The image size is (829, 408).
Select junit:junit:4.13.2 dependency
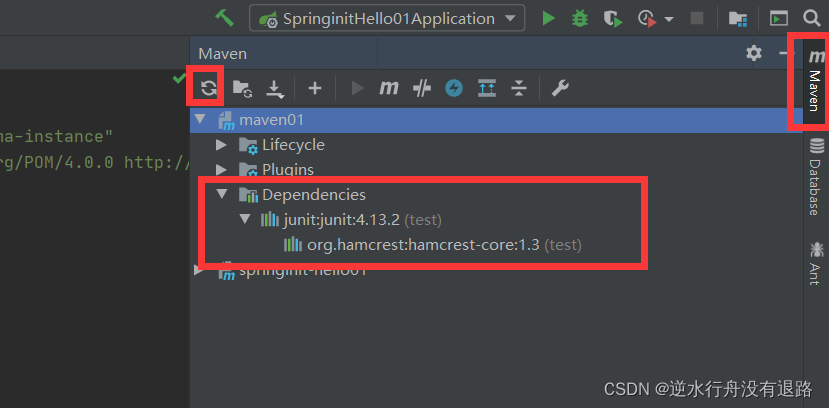click(351, 219)
